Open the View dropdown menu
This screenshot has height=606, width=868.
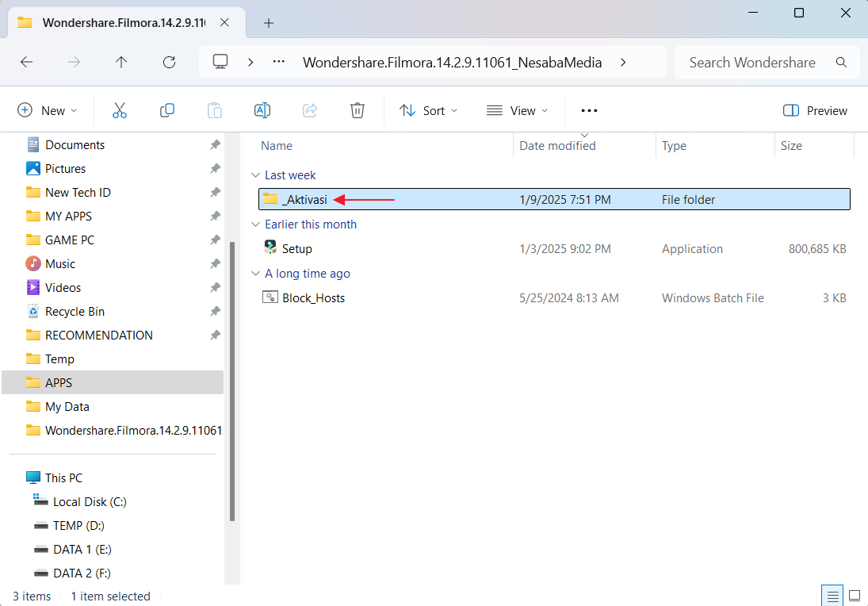pos(517,110)
